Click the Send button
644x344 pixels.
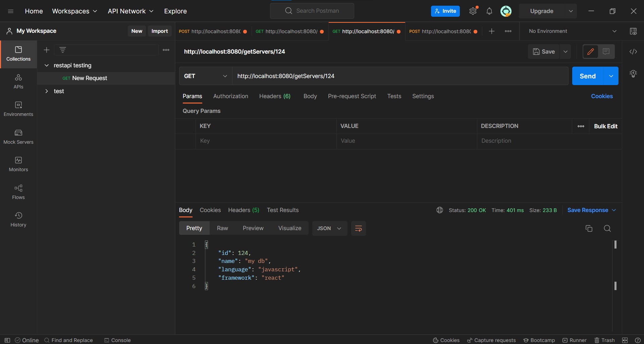588,76
